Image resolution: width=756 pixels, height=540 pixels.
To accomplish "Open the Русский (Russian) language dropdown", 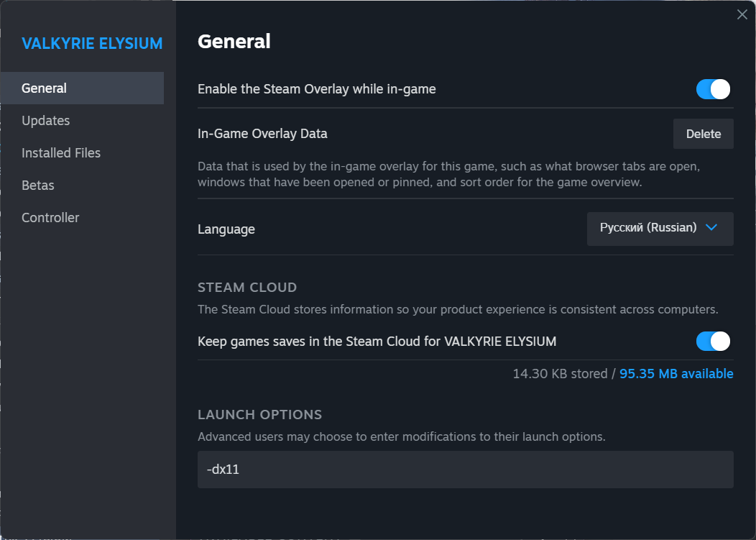I will [660, 229].
